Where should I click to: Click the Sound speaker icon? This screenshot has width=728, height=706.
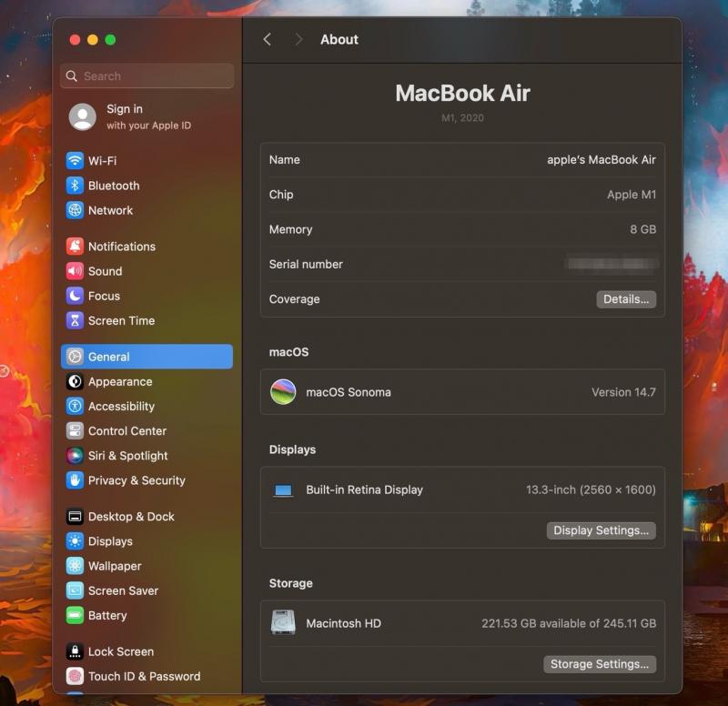[75, 271]
